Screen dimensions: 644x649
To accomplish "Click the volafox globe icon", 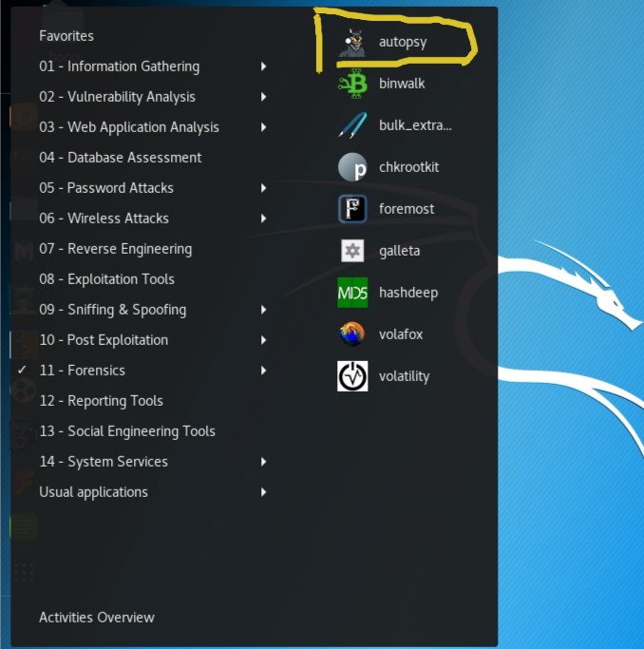I will point(352,334).
